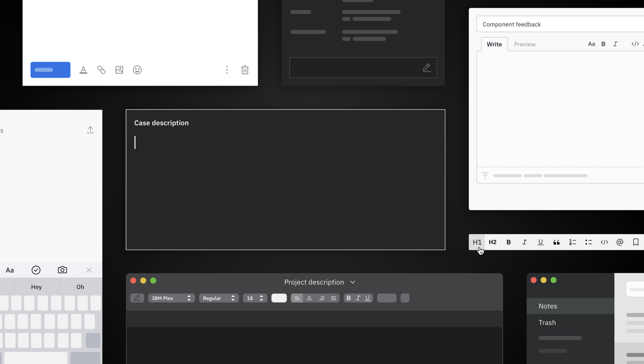Open the IBM Plex font dropdown

click(x=171, y=298)
